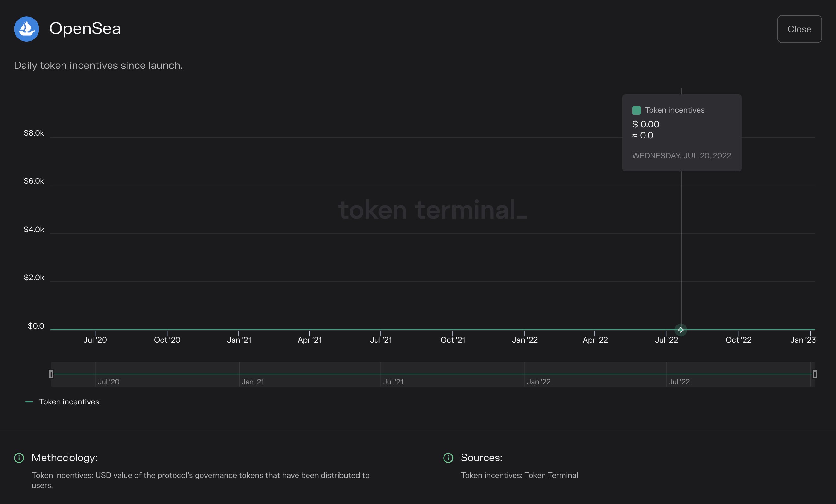Click the Jul '21 label in navigator
This screenshot has height=504, width=836.
393,382
